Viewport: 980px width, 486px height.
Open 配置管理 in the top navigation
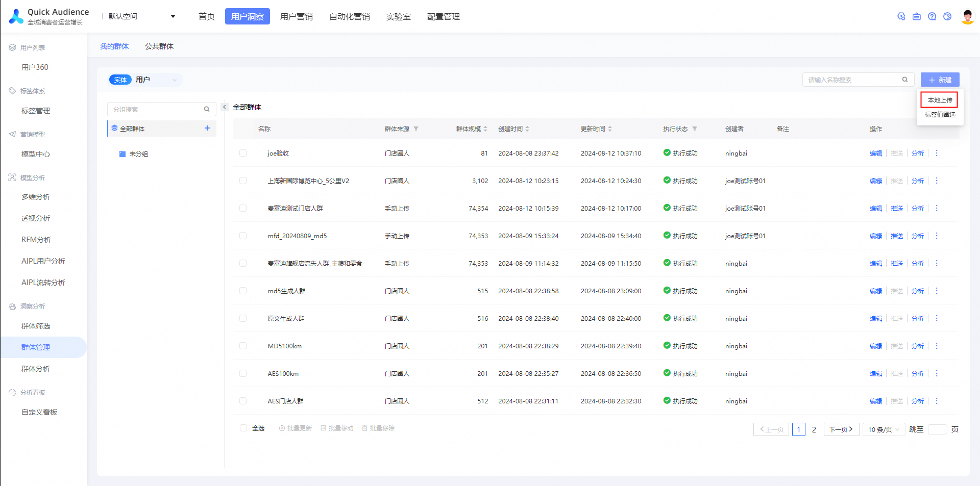point(444,16)
